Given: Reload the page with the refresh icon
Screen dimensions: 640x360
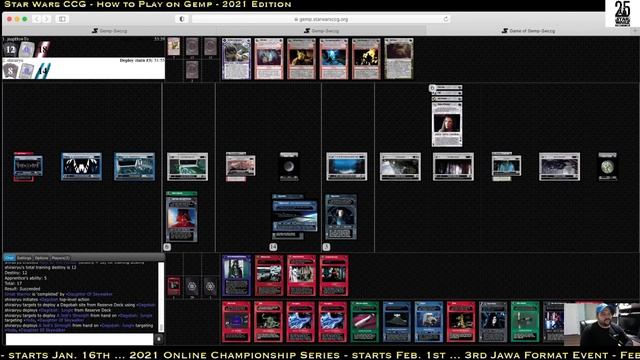Looking at the screenshot, I should (446, 19).
